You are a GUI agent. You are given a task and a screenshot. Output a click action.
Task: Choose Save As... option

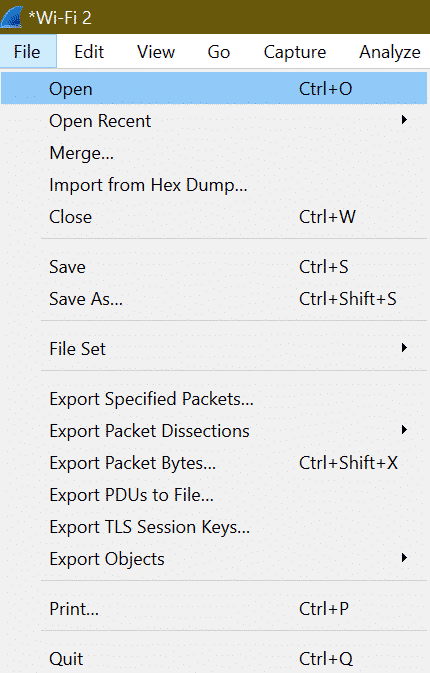214,299
